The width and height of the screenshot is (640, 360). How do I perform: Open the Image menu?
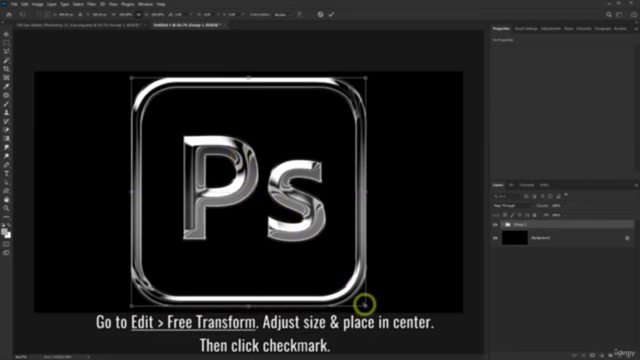(38, 4)
